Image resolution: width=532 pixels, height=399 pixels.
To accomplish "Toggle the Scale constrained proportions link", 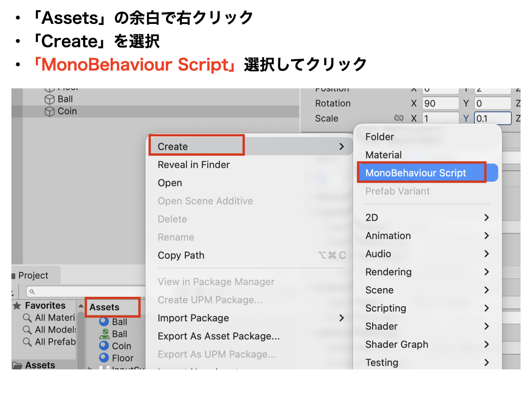I will pos(398,118).
